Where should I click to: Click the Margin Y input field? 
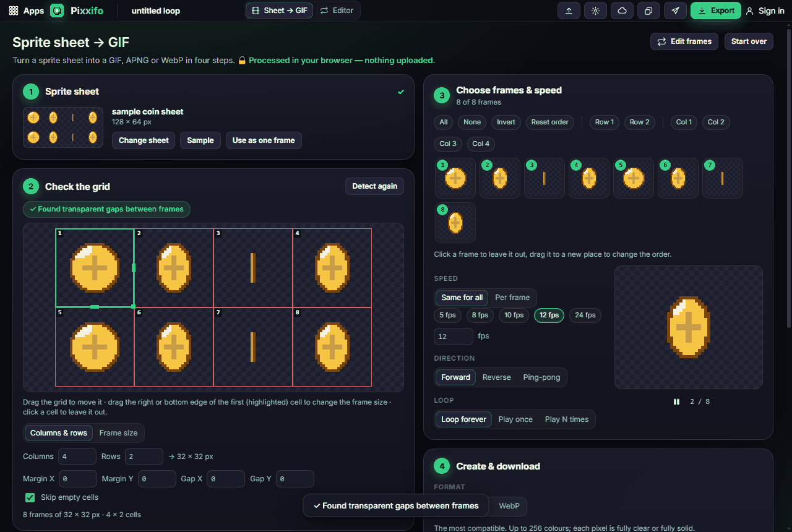(x=157, y=479)
